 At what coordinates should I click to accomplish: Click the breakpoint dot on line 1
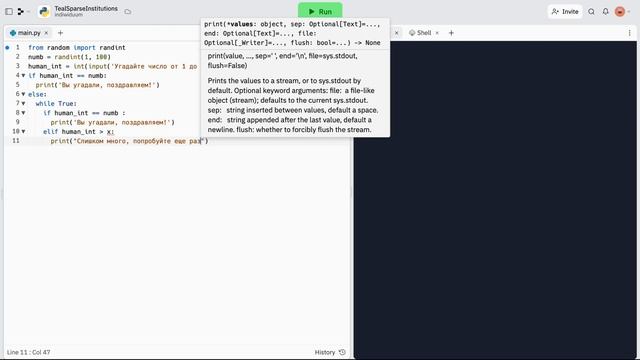(x=7, y=48)
